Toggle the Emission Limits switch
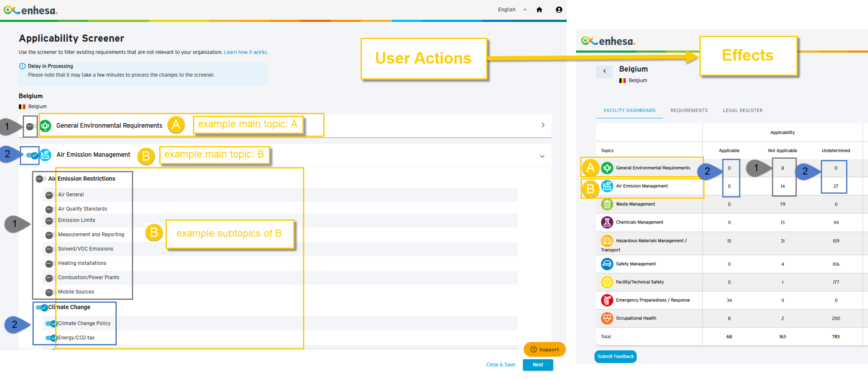Viewport: 868px width, 379px height. click(49, 221)
